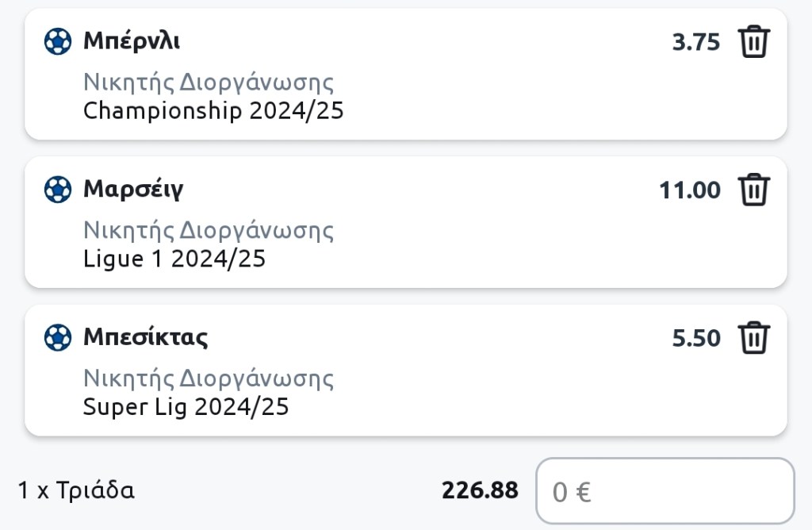Remove the Μαρσέιγ bet using trash icon
812x530 pixels.
[754, 190]
